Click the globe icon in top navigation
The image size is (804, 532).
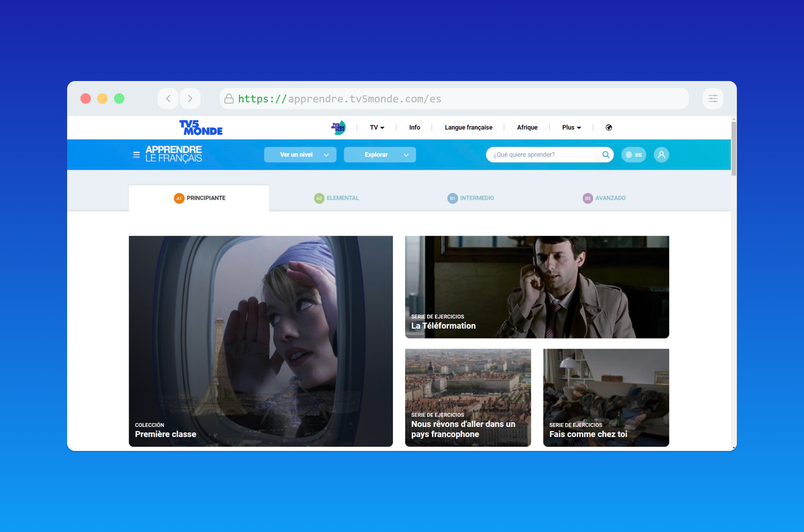[x=609, y=127]
